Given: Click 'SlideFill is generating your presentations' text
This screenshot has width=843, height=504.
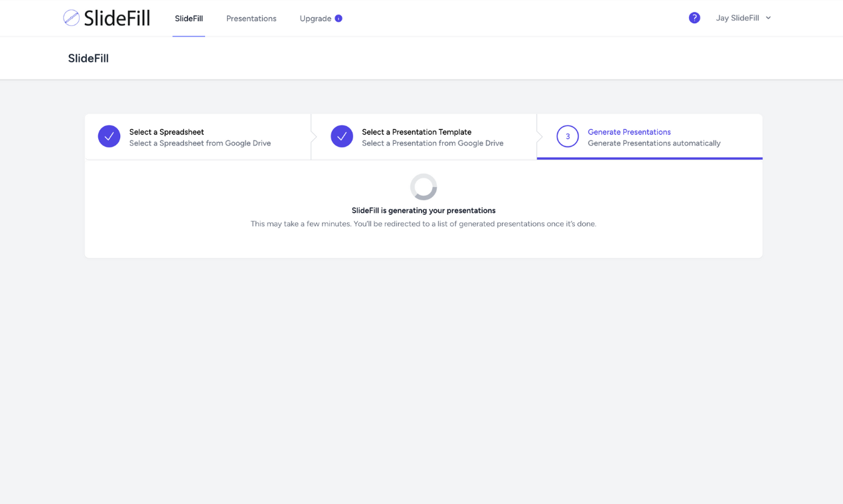Looking at the screenshot, I should (423, 210).
